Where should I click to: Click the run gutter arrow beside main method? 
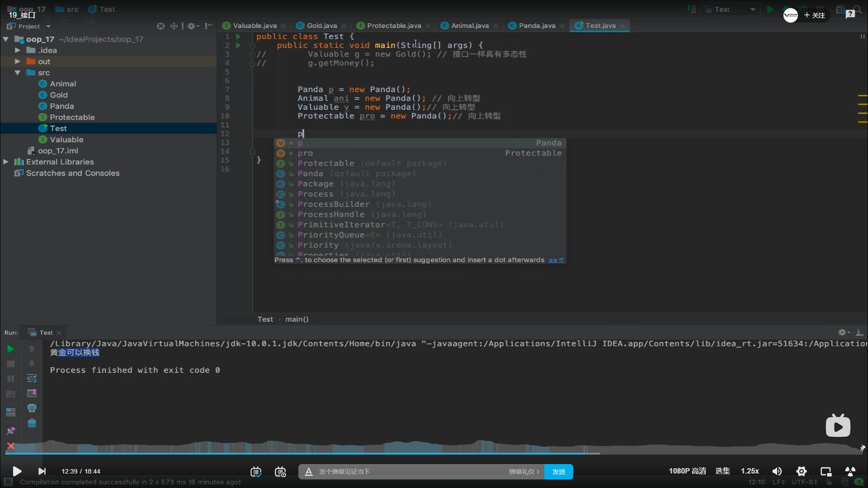pyautogui.click(x=238, y=45)
